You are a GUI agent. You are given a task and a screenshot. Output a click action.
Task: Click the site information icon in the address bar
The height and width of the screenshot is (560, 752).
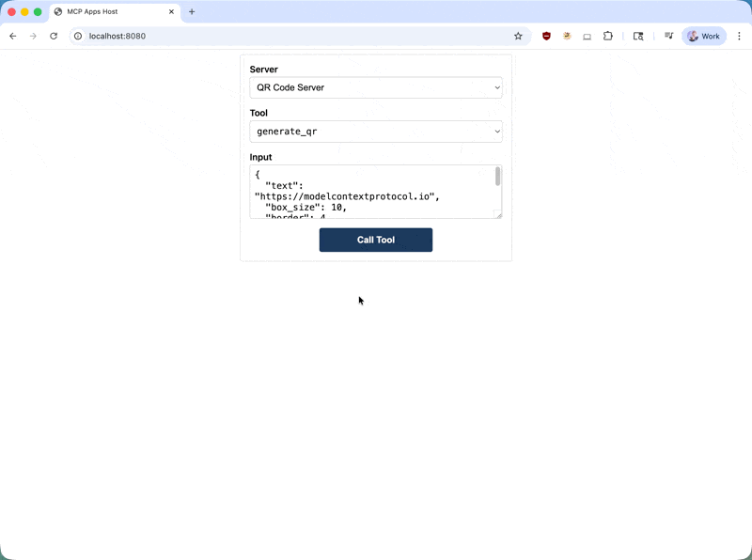click(x=76, y=36)
